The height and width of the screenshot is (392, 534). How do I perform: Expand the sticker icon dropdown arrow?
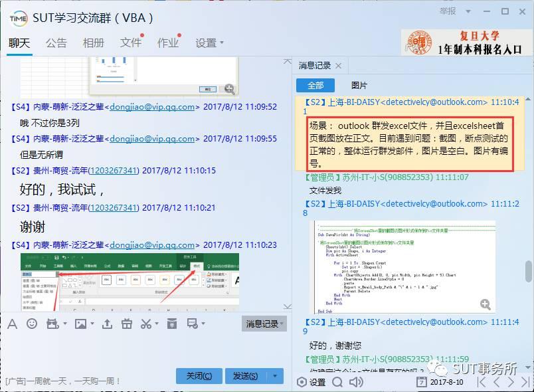[x=64, y=324]
